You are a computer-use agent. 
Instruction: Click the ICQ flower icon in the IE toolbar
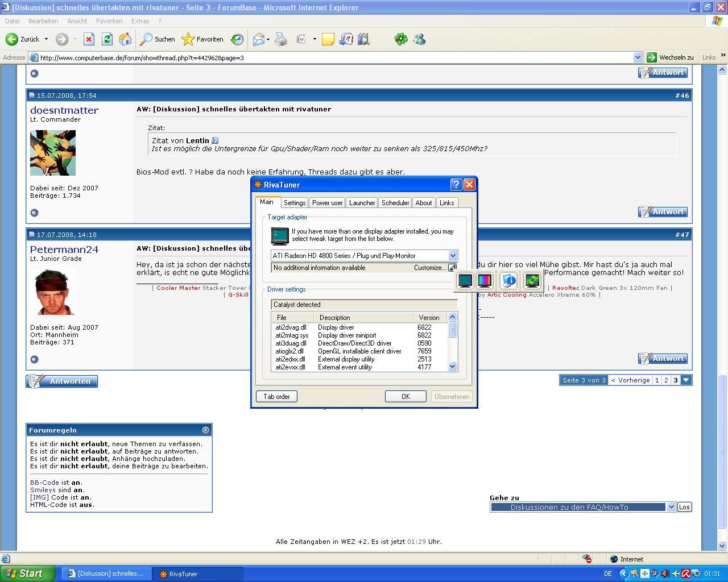coord(401,39)
